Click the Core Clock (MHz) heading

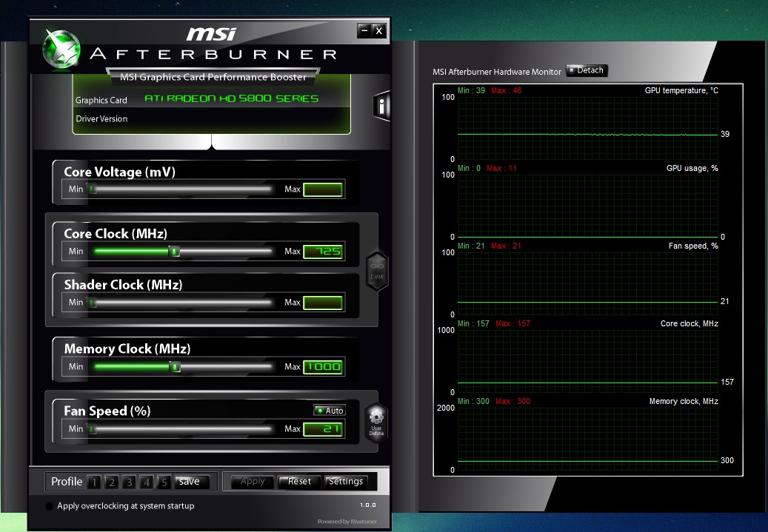pyautogui.click(x=116, y=234)
